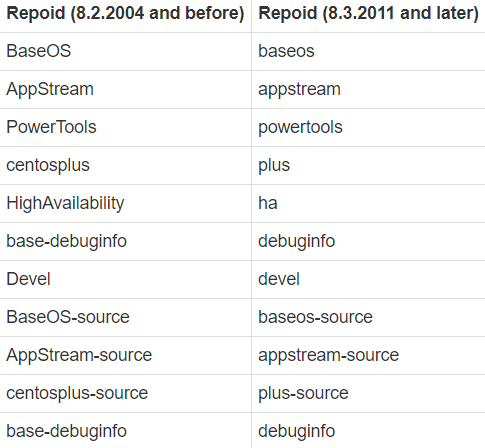Click the 'Repoid (8.2.2004 and before)' column header

click(125, 14)
